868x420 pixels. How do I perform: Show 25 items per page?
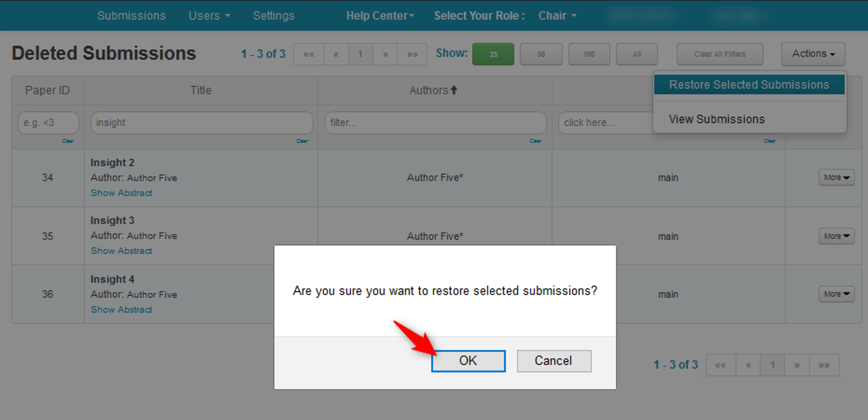pyautogui.click(x=493, y=54)
